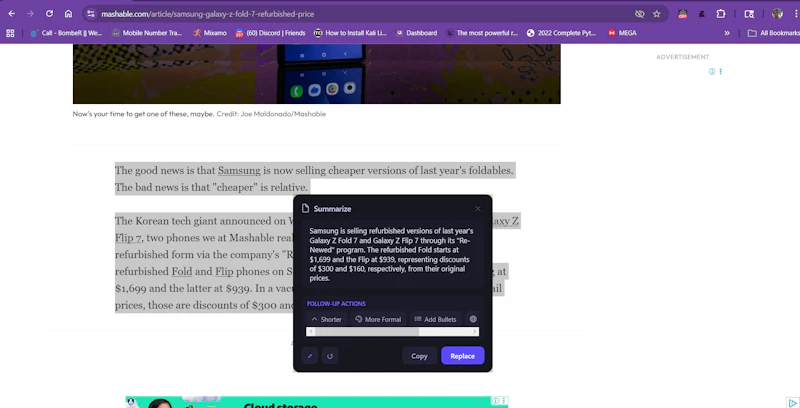Click the AdChoices play icon at page corner

pyautogui.click(x=792, y=403)
